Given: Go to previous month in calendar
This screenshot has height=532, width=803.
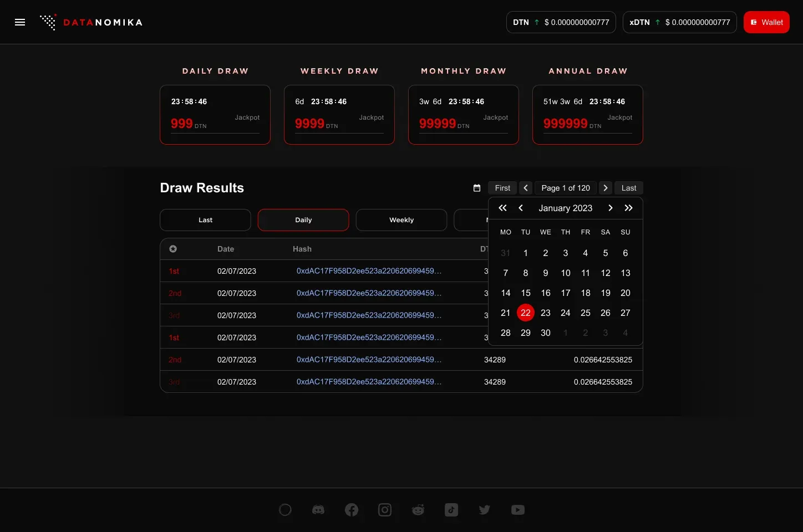Looking at the screenshot, I should tap(521, 208).
